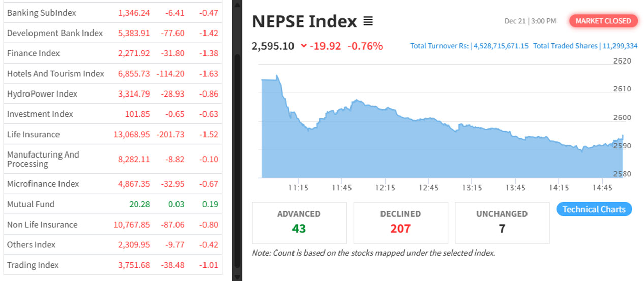644x281 pixels.
Task: Click the Market Closed status badge
Action: click(x=603, y=21)
